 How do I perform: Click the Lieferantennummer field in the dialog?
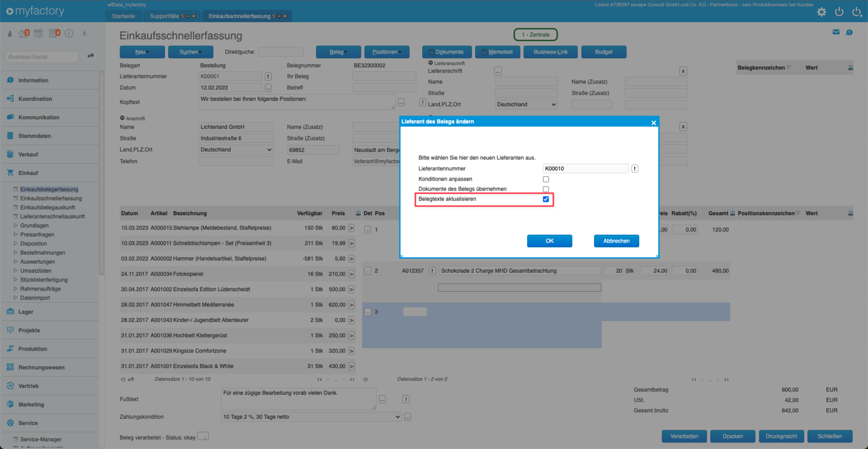point(586,169)
